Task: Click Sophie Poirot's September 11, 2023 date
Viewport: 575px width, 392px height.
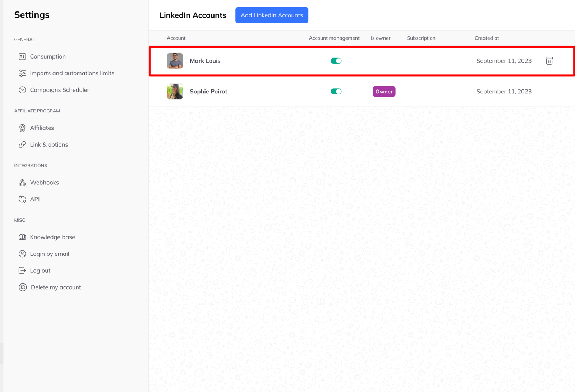Action: pos(504,92)
